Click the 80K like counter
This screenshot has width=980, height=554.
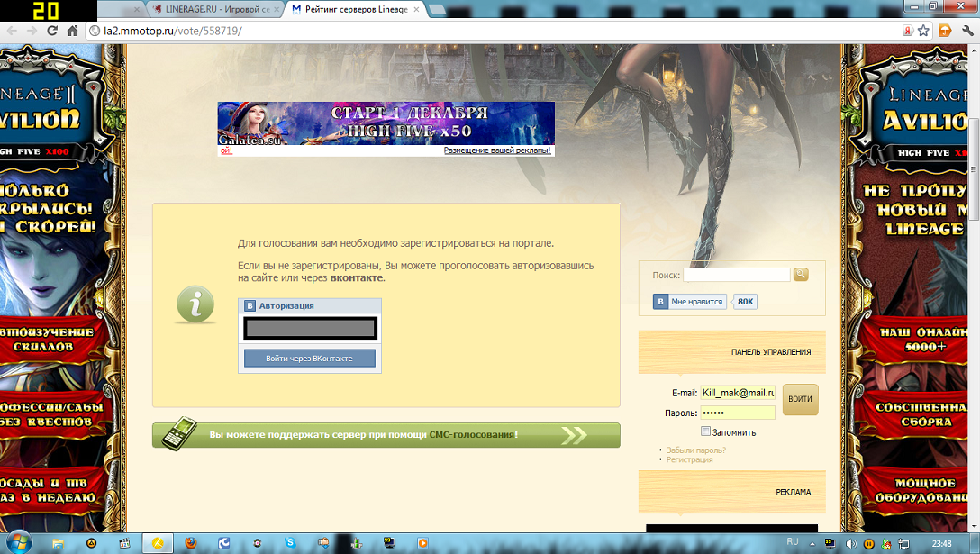(745, 302)
